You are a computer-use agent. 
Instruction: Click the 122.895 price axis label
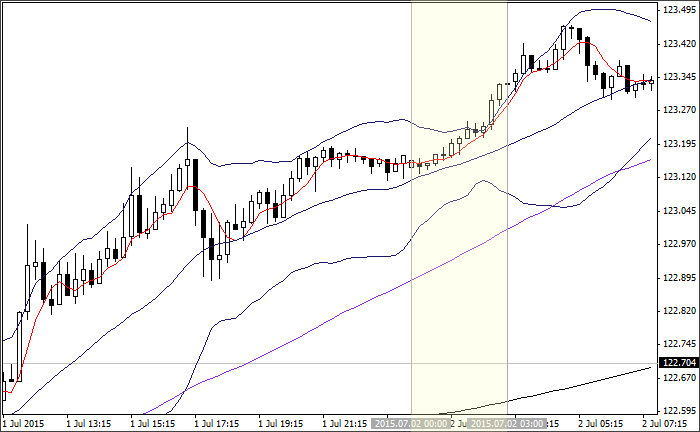coord(679,278)
